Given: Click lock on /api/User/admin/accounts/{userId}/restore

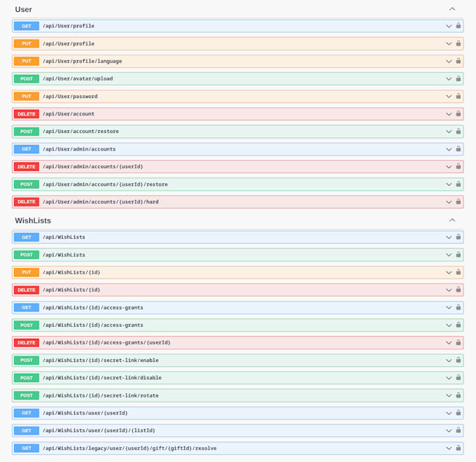Looking at the screenshot, I should click(x=458, y=184).
